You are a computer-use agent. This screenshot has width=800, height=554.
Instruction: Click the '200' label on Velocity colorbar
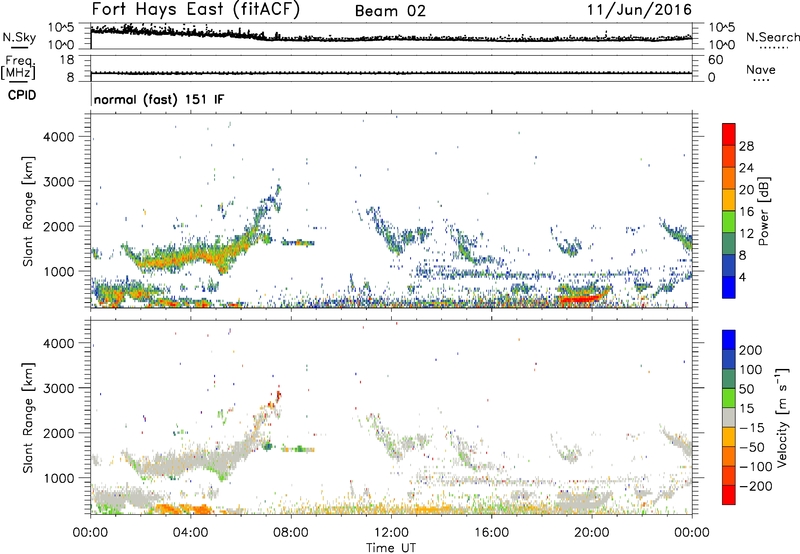click(x=751, y=350)
